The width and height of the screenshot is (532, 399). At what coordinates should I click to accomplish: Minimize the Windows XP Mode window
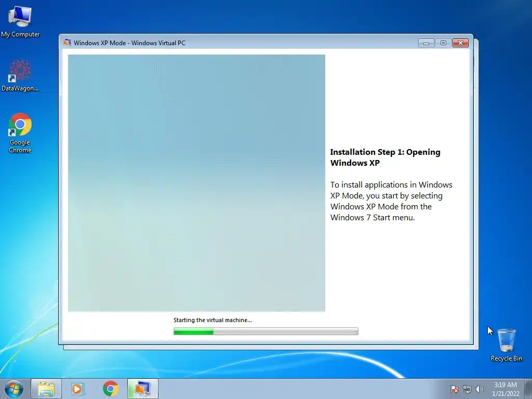tap(426, 43)
